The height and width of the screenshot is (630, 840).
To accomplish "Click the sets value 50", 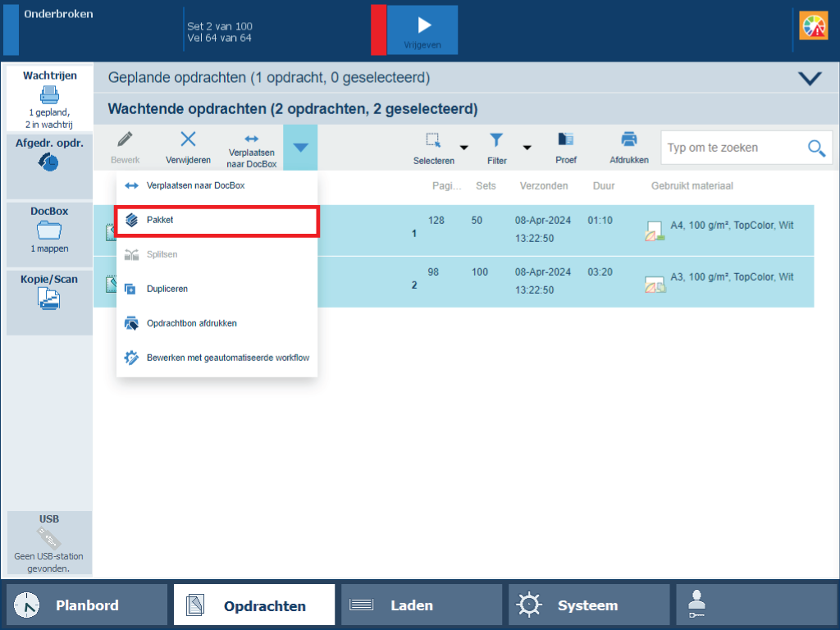I will coord(477,220).
